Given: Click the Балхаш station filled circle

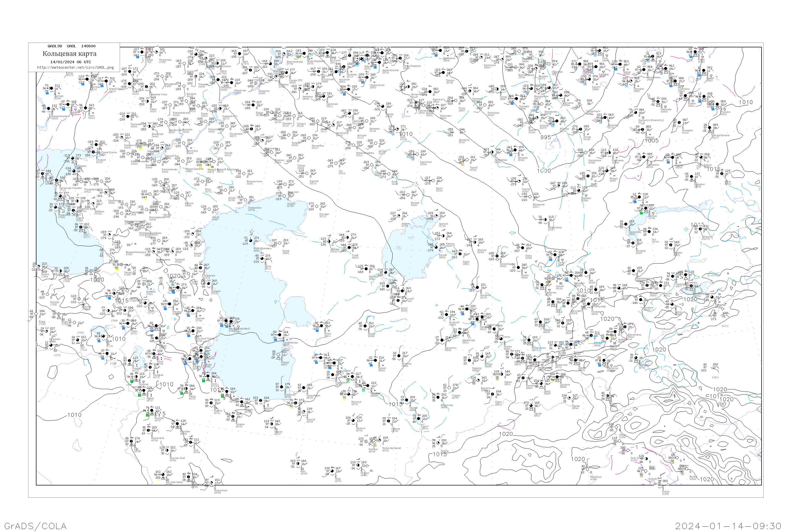Looking at the screenshot, I should (646, 208).
